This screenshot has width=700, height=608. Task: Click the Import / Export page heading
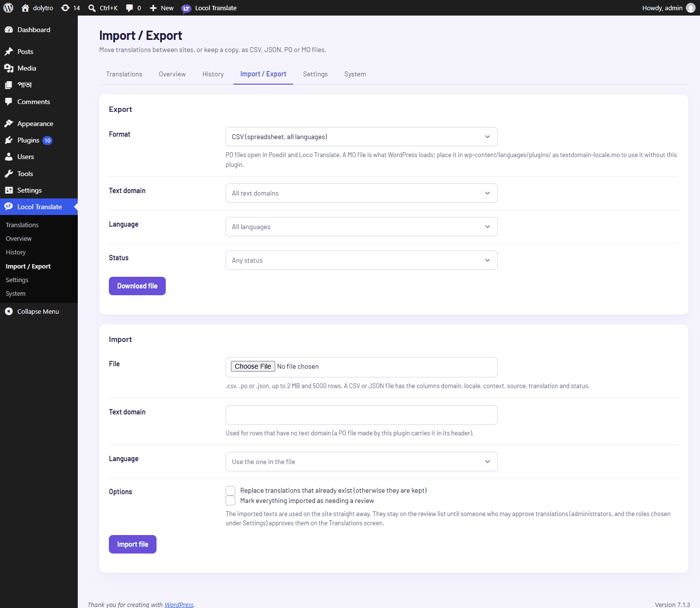pos(140,36)
